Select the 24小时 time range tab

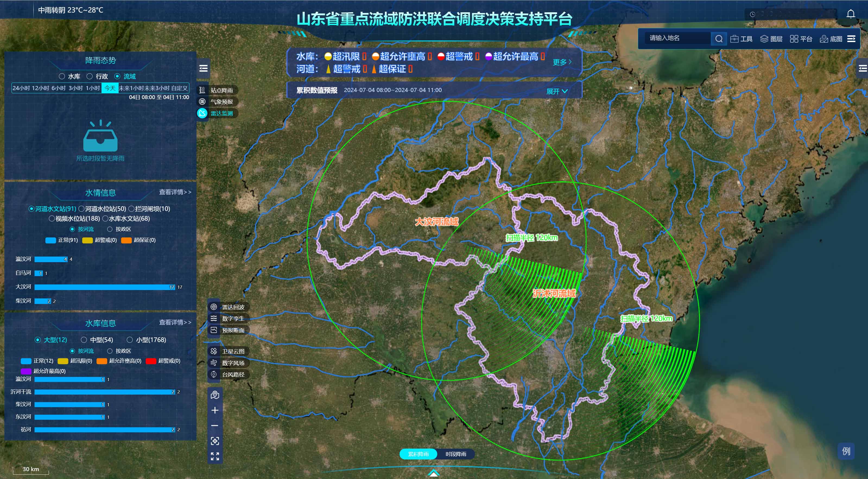(x=21, y=88)
